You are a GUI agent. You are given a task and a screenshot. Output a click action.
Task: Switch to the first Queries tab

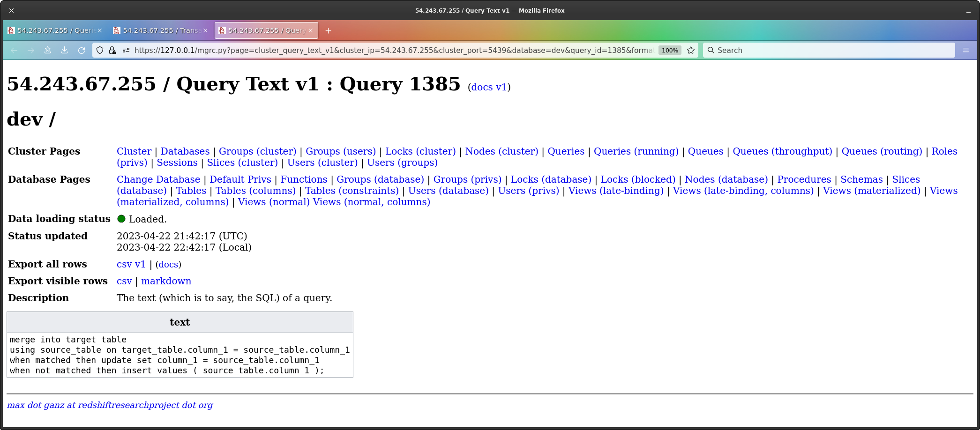(55, 30)
